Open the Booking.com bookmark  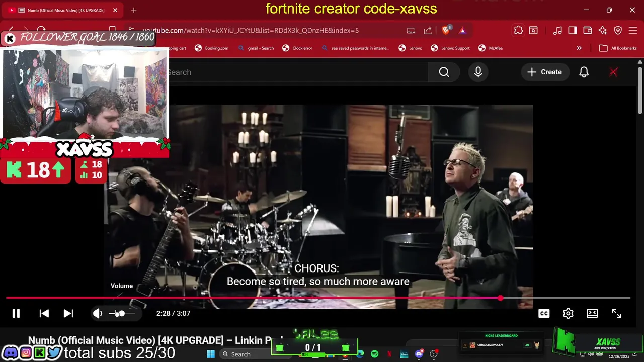211,48
